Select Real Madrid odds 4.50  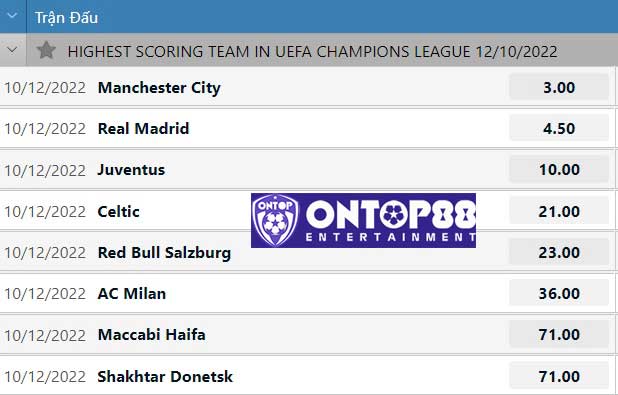tap(559, 129)
